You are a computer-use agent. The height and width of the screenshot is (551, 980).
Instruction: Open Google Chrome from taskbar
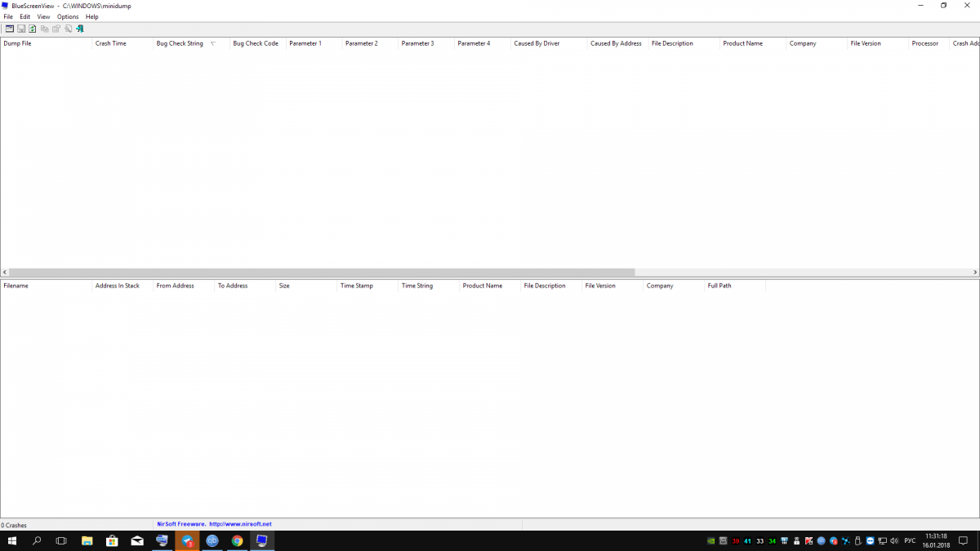[237, 540]
